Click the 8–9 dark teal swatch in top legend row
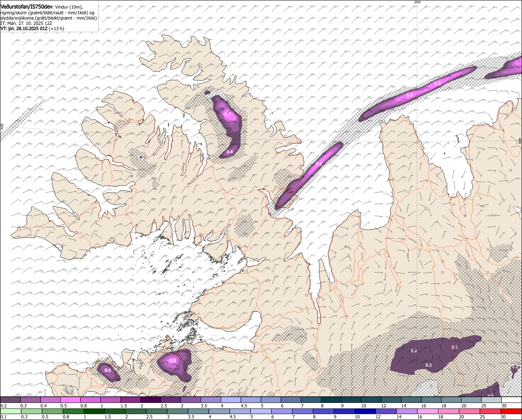This screenshot has width=522, height=420. (x=332, y=400)
